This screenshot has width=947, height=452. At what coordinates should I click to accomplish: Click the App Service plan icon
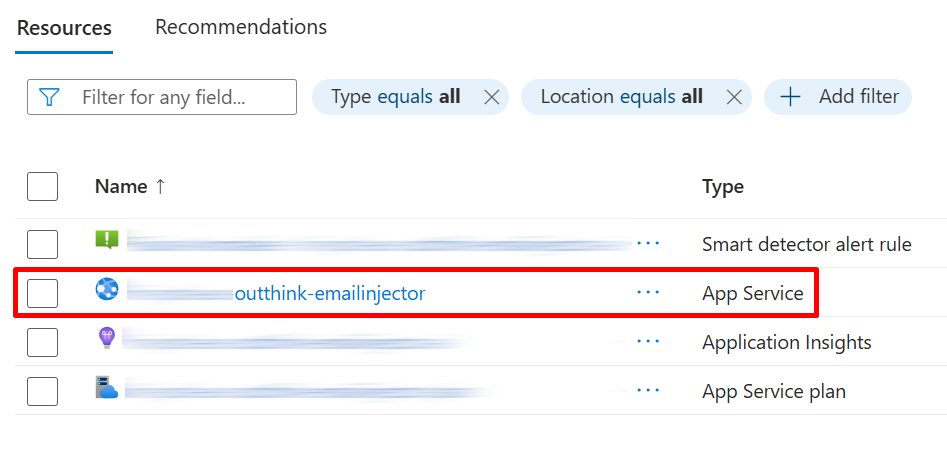point(107,389)
